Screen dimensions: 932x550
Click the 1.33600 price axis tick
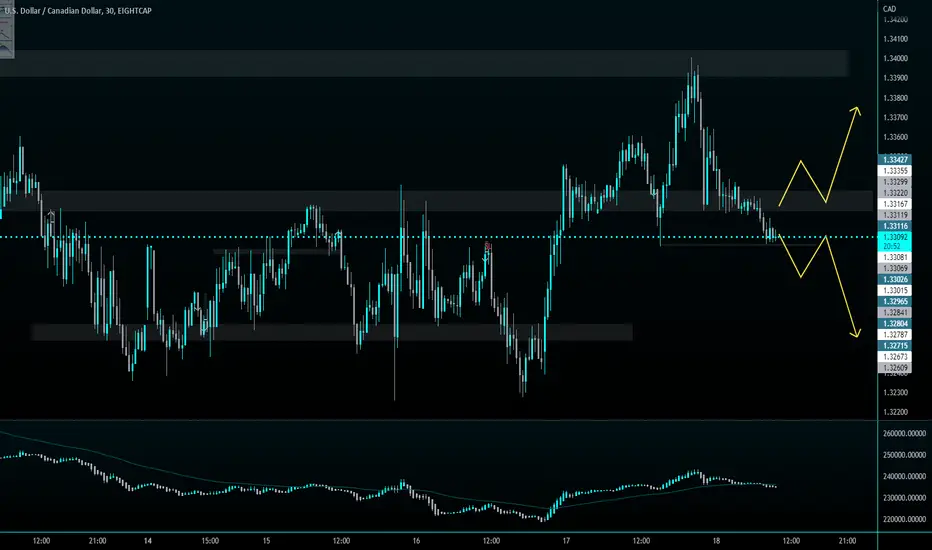(x=895, y=137)
